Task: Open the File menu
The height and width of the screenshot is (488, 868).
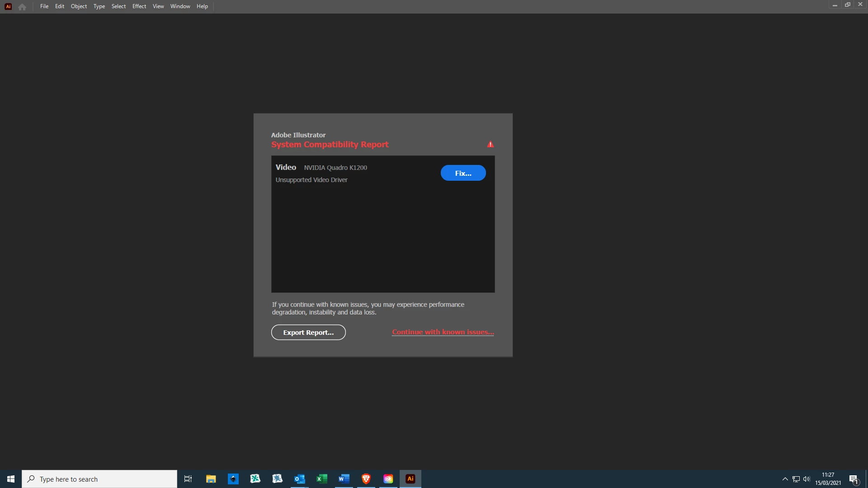Action: [x=44, y=6]
